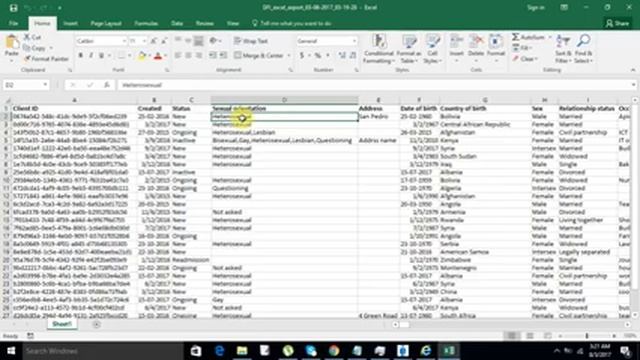The image size is (640, 360).
Task: Open the Font Color dropdown arrow
Action: click(x=165, y=56)
